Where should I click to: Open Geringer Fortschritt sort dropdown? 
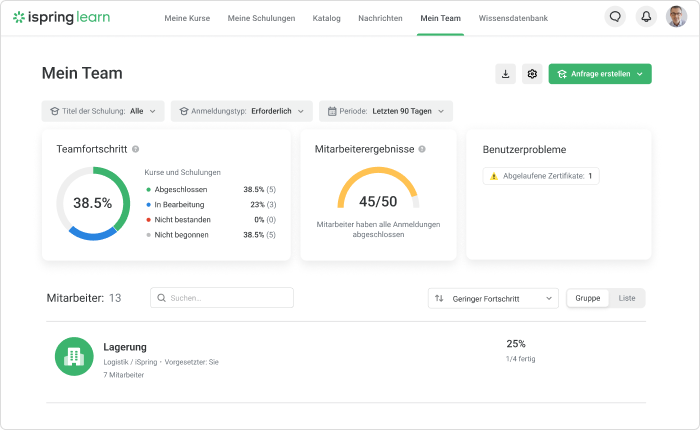click(493, 298)
